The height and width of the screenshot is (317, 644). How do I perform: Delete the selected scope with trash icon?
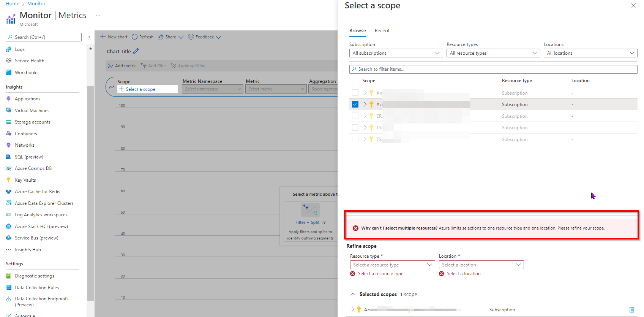pos(632,310)
